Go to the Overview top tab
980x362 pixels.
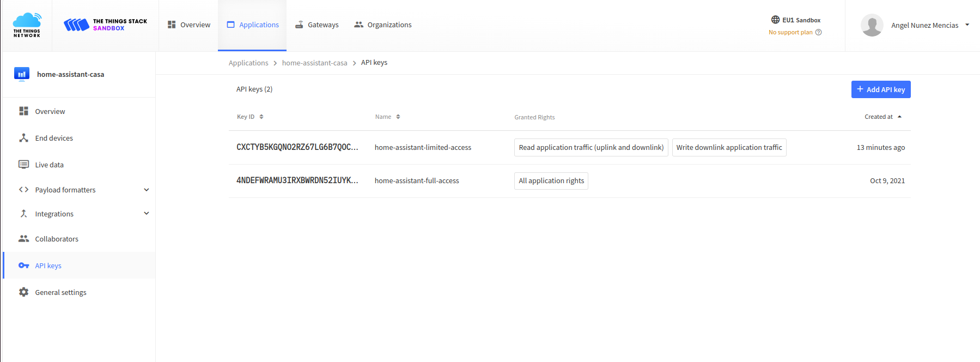(x=188, y=25)
